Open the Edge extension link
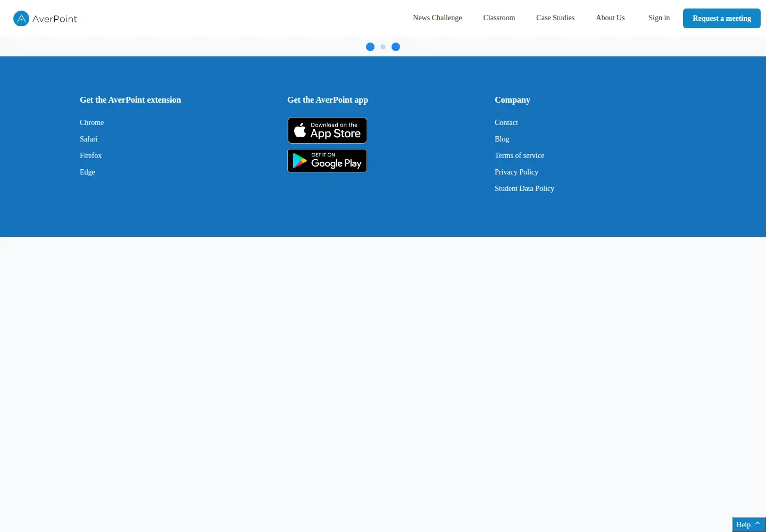 point(88,172)
